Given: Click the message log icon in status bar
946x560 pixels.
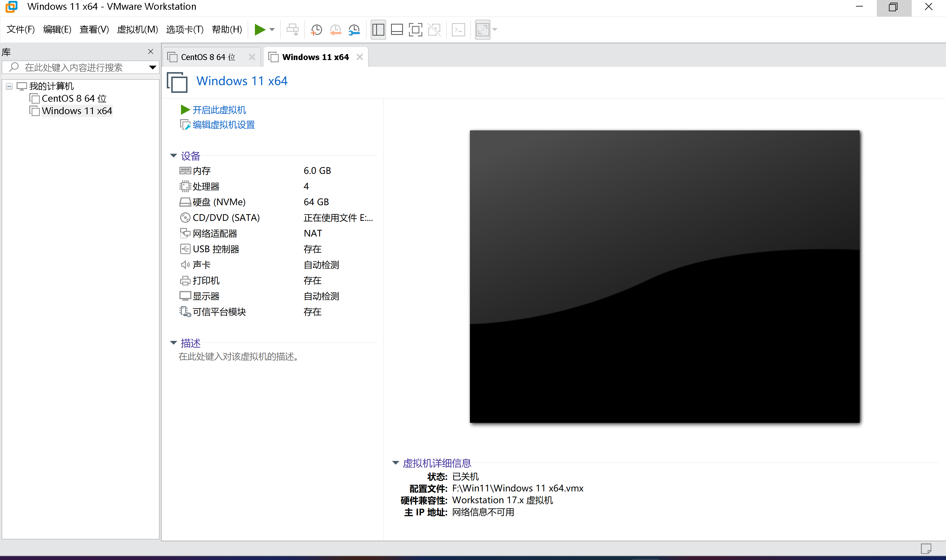Looking at the screenshot, I should coord(926,548).
